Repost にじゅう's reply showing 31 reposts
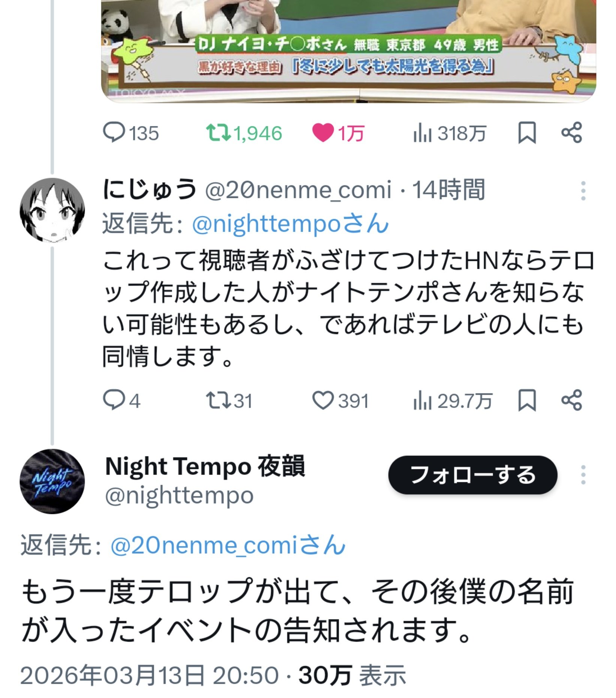 [x=229, y=401]
